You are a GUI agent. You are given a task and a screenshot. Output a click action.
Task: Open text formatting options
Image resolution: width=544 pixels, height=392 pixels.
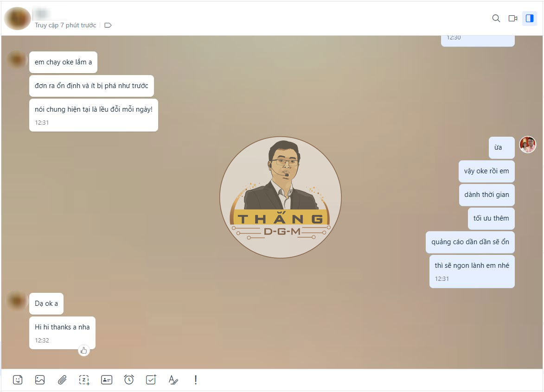(x=173, y=380)
